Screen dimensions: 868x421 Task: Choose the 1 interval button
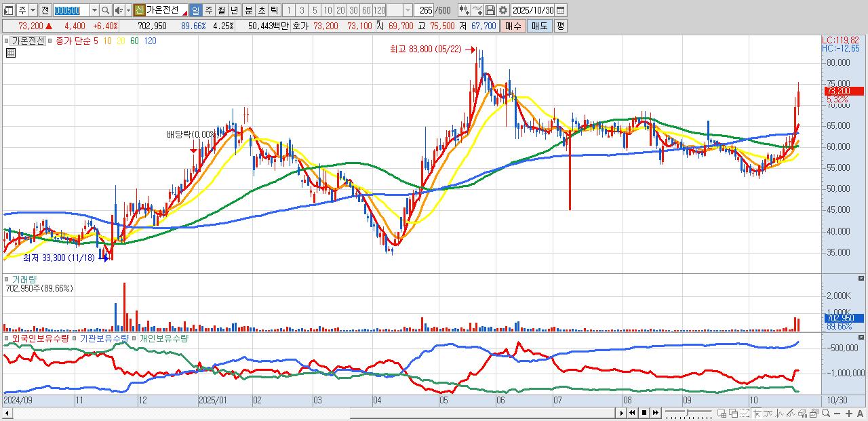(289, 10)
